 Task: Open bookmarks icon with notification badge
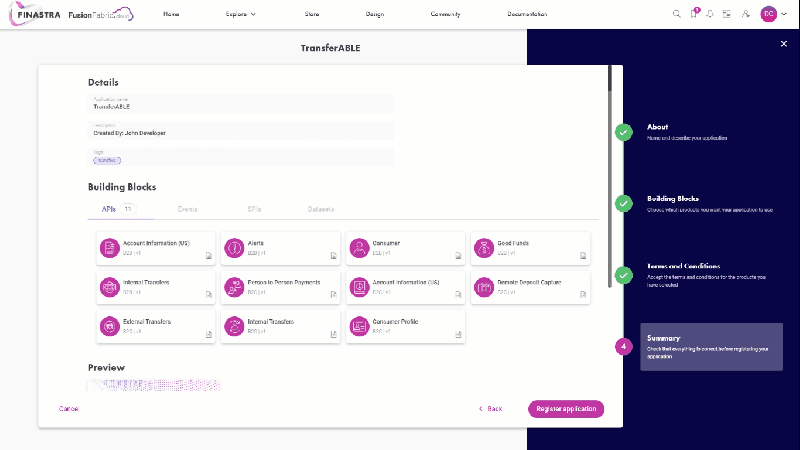[694, 14]
